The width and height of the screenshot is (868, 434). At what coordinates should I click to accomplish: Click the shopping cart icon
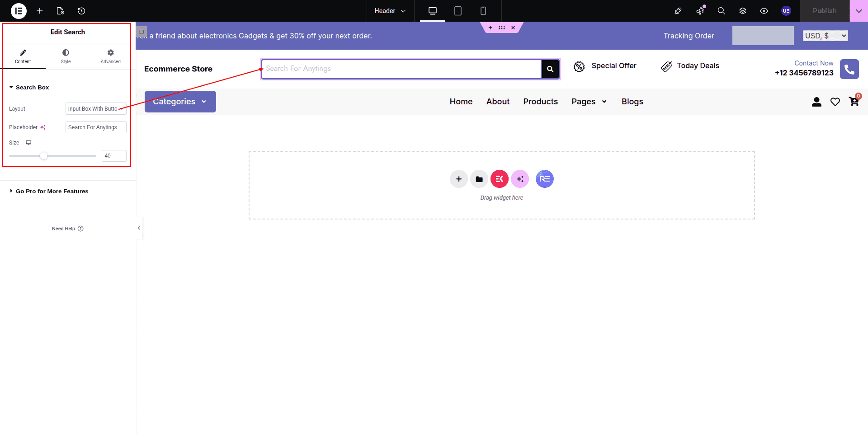(x=854, y=102)
